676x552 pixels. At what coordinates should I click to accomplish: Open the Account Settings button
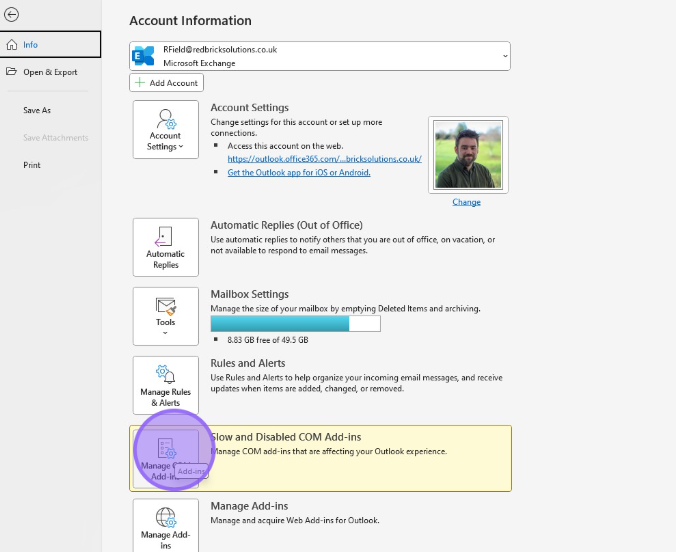click(166, 129)
